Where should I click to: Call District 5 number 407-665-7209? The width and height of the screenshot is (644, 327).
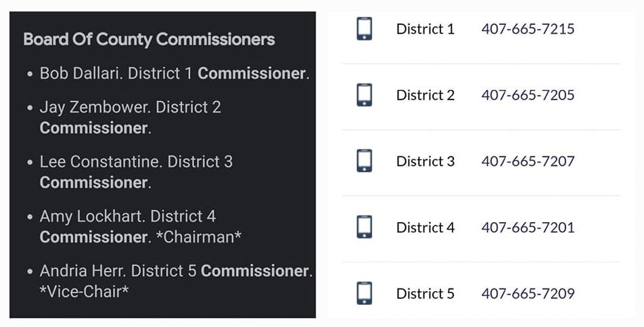click(528, 293)
